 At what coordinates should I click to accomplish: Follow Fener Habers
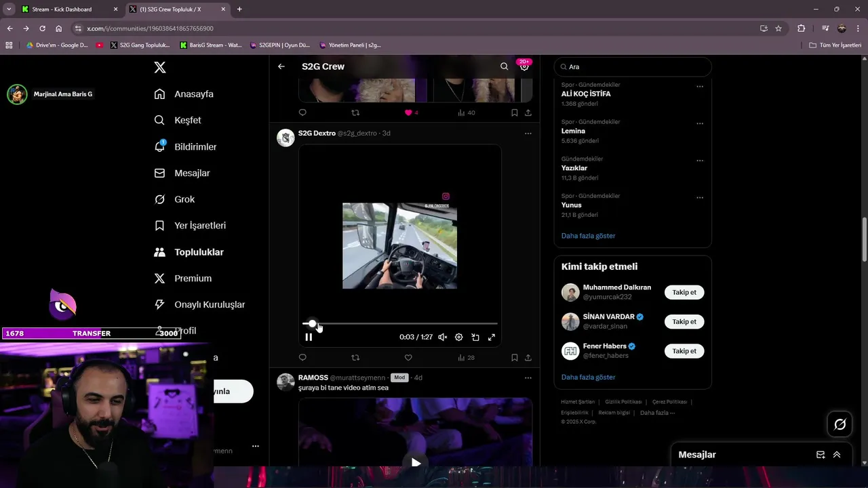(x=684, y=350)
